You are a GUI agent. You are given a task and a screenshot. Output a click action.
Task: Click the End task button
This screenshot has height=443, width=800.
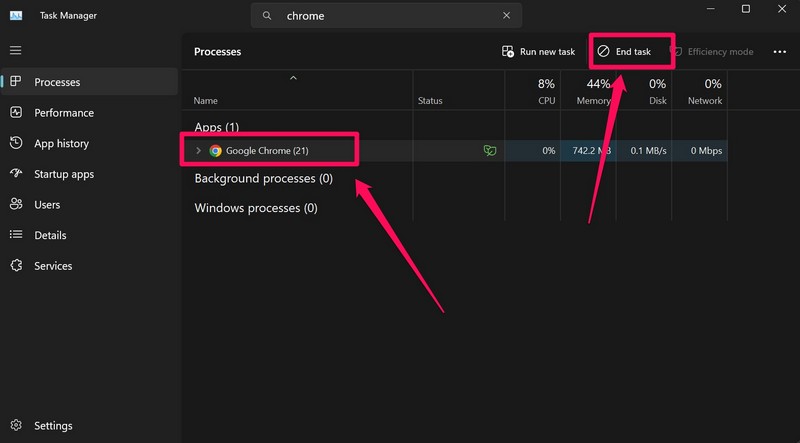(x=624, y=52)
